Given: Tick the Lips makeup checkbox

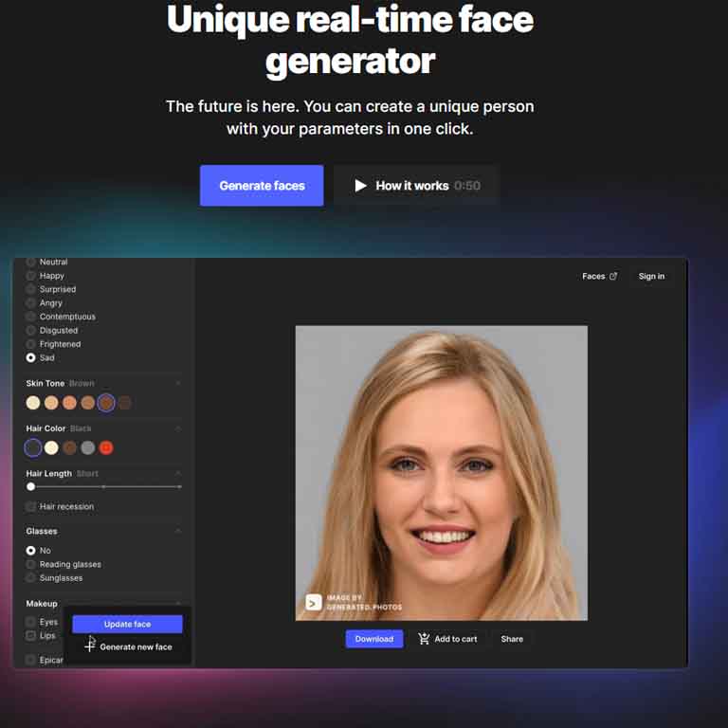Looking at the screenshot, I should tap(31, 636).
